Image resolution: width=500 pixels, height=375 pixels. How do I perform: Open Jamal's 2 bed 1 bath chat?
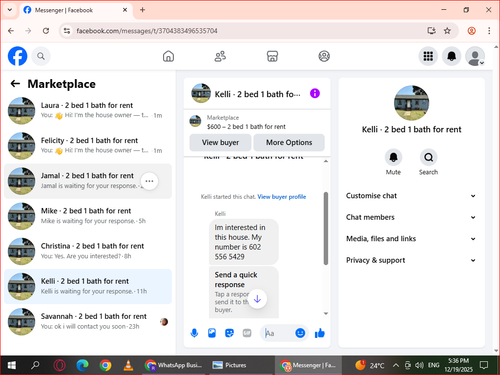(88, 181)
